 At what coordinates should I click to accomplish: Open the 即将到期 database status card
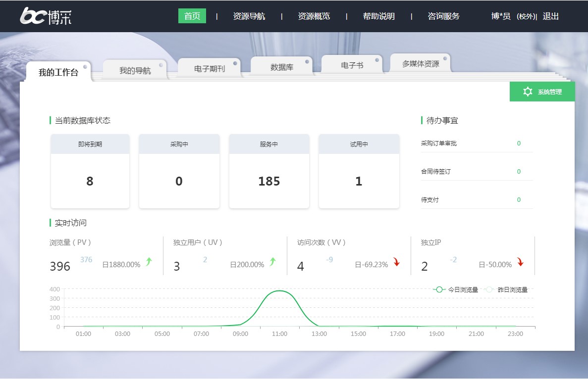click(90, 171)
